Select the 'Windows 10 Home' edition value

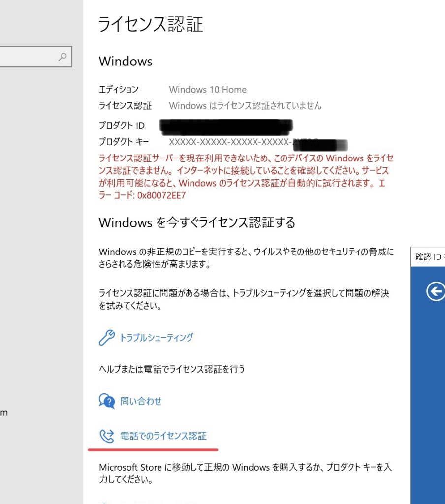tap(208, 90)
